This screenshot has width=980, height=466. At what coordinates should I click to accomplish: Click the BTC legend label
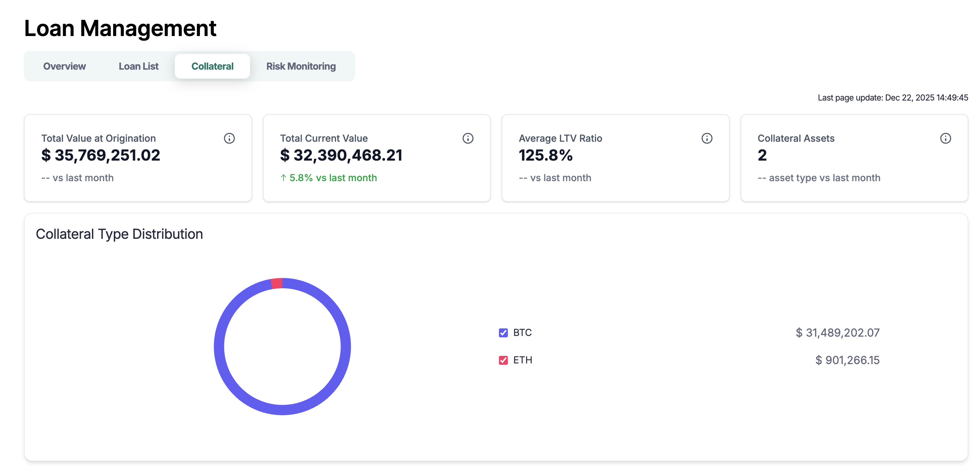coord(522,333)
